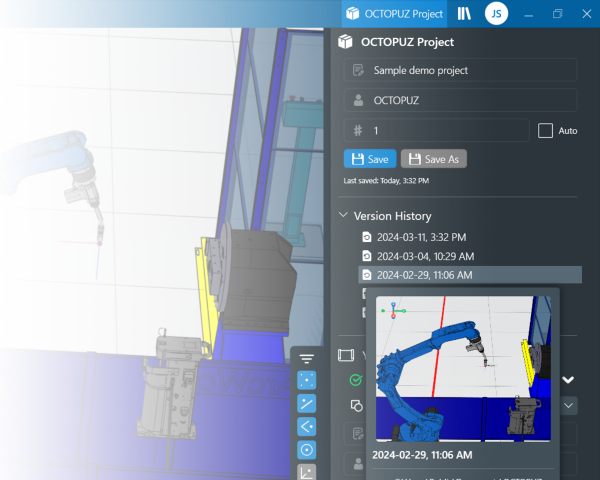The image size is (600, 480).
Task: Toggle the circle center snap tool
Action: 307,450
